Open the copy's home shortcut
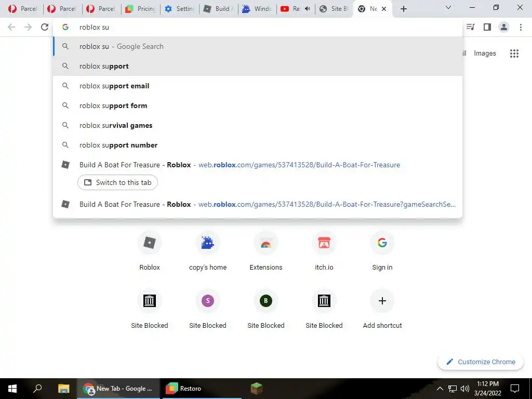The width and height of the screenshot is (532, 399). click(208, 251)
